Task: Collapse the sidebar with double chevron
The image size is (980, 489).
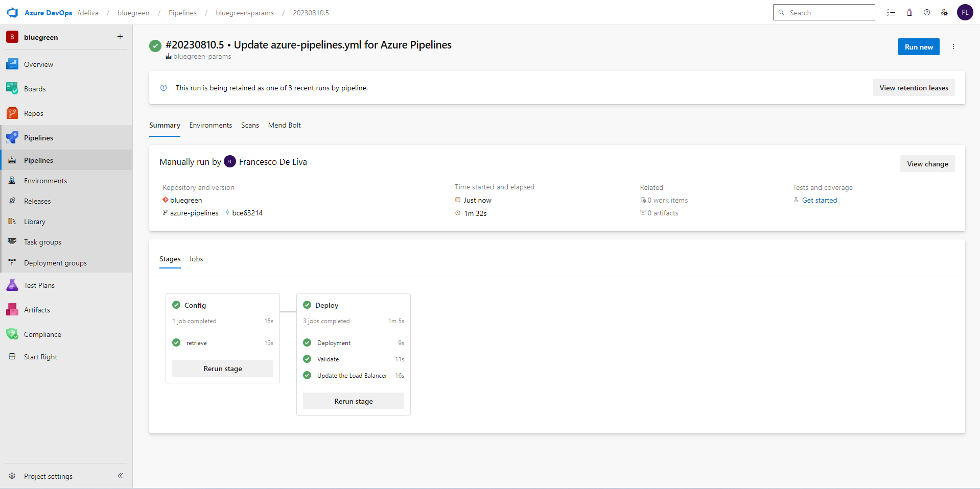Action: point(120,476)
